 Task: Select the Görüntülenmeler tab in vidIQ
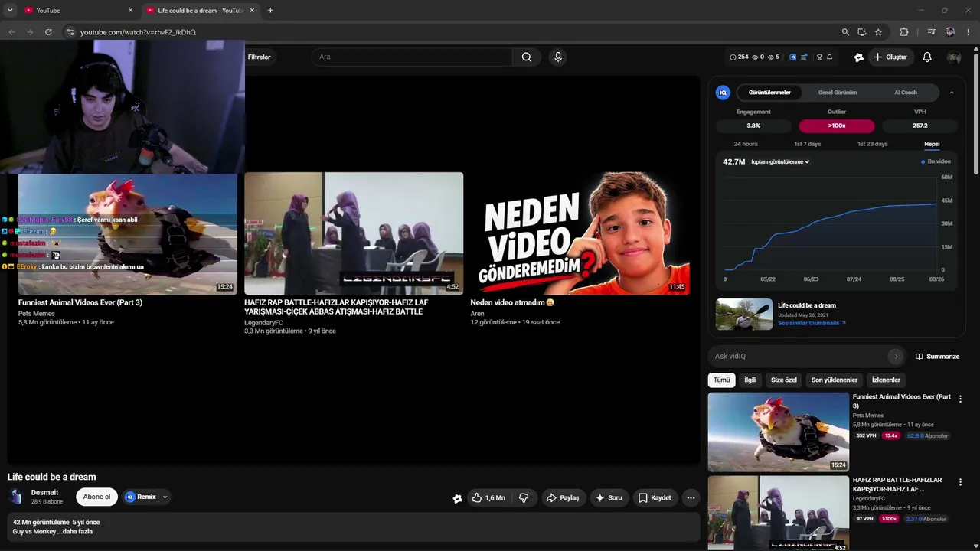click(x=769, y=93)
